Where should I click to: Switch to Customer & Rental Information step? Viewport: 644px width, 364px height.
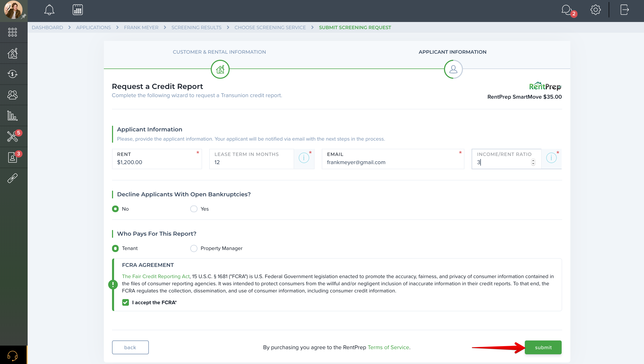coord(219,52)
